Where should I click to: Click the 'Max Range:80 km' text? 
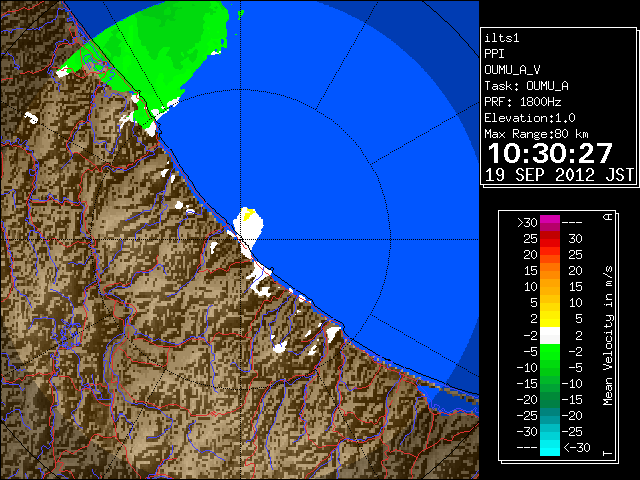(536, 134)
